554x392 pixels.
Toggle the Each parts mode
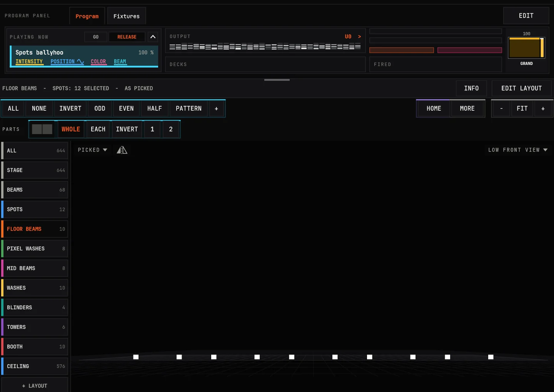pos(98,129)
